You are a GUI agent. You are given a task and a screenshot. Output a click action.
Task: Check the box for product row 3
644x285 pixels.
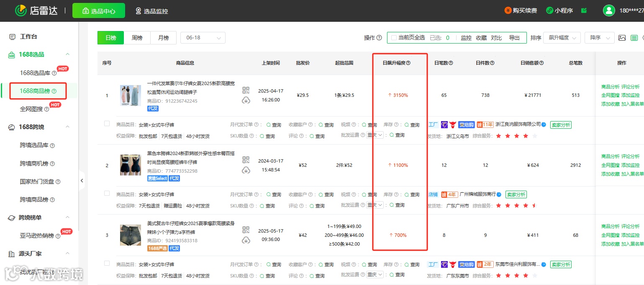pyautogui.click(x=107, y=263)
